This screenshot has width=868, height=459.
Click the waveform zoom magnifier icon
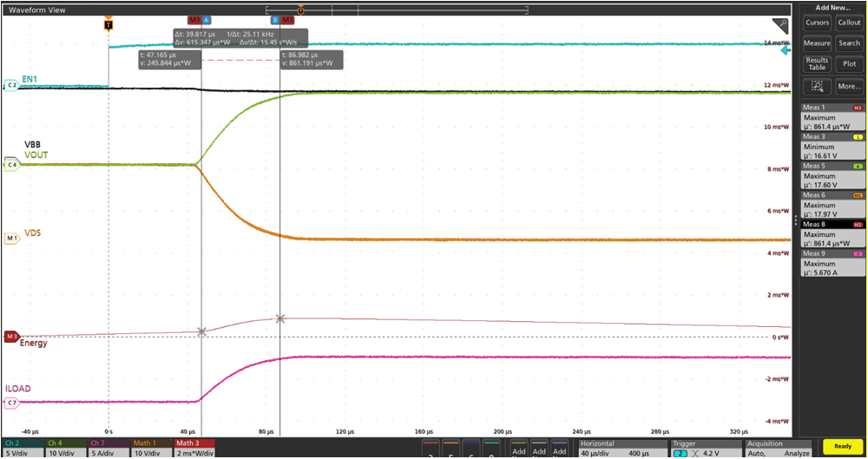click(780, 25)
